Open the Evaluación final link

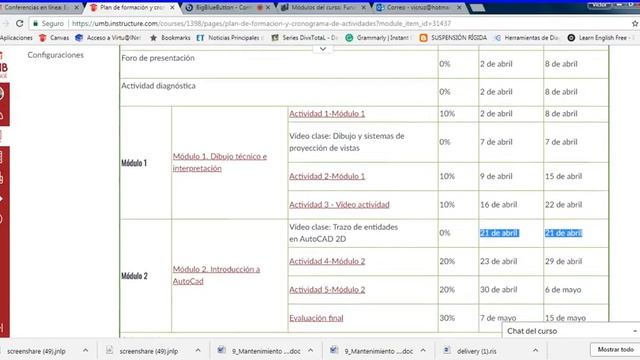pos(316,318)
